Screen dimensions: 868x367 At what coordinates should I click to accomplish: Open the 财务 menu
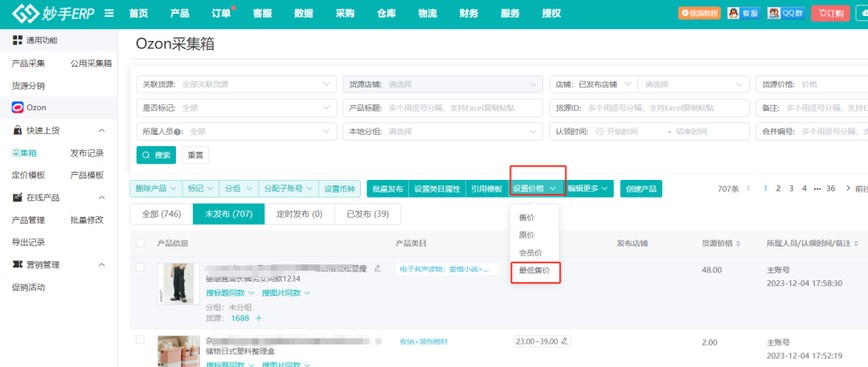pyautogui.click(x=469, y=14)
